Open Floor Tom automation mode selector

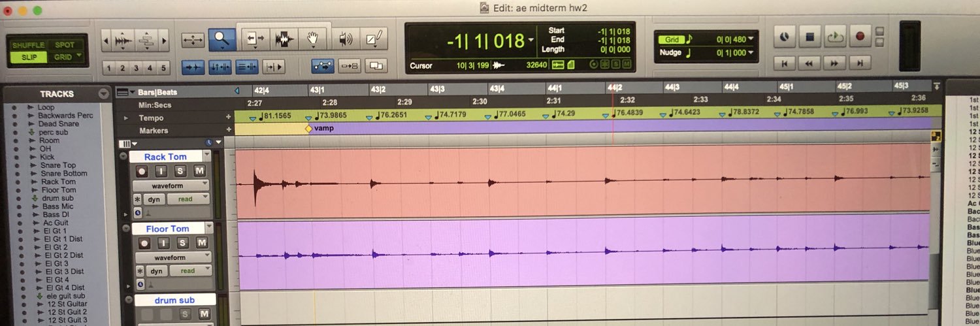[190, 271]
